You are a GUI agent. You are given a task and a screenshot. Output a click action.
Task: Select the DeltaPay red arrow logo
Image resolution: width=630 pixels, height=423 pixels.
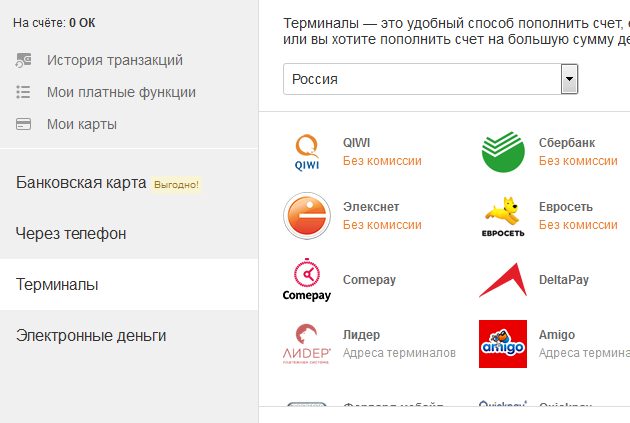[x=503, y=280]
